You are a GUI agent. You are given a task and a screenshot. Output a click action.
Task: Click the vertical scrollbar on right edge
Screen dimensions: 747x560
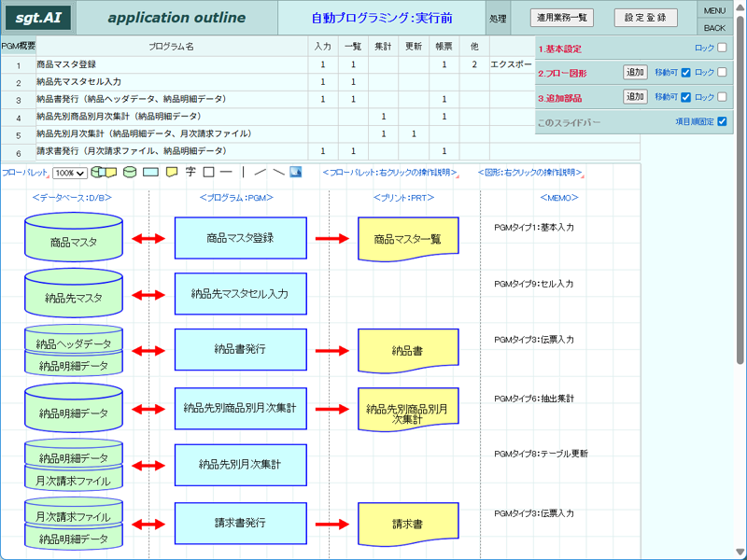coord(740,190)
